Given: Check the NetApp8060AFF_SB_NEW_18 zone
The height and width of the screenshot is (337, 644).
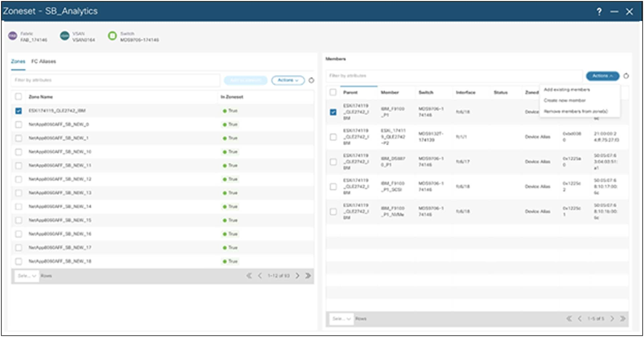Looking at the screenshot, I should 19,261.
